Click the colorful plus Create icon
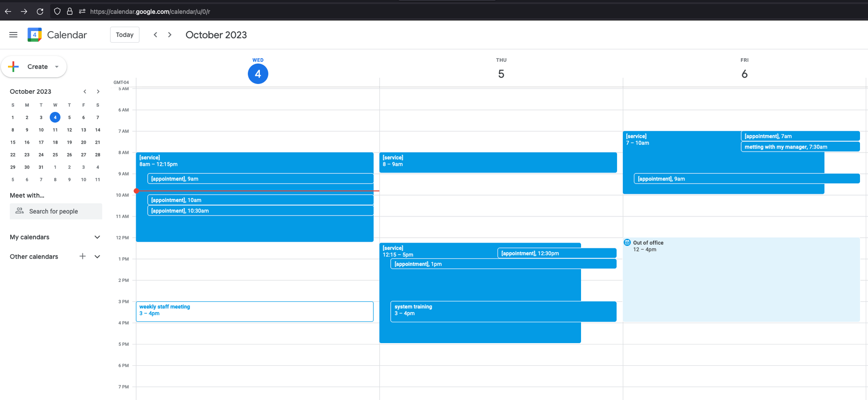 [x=13, y=67]
